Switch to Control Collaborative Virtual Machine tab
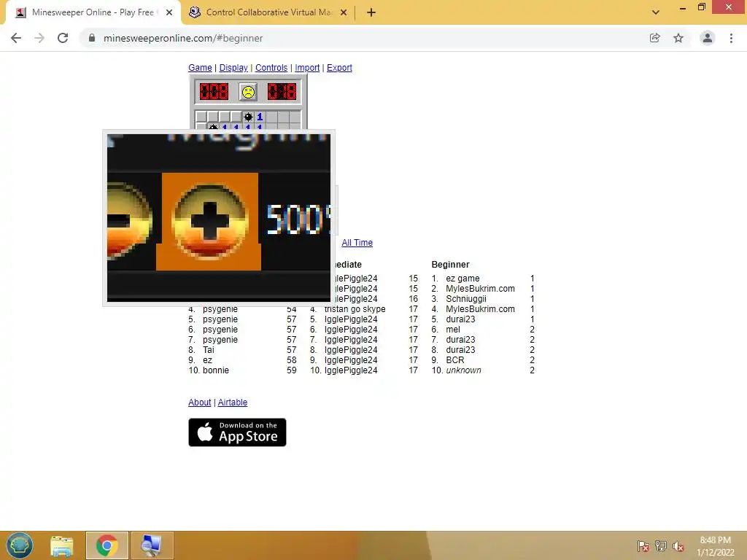747x560 pixels. tap(268, 12)
